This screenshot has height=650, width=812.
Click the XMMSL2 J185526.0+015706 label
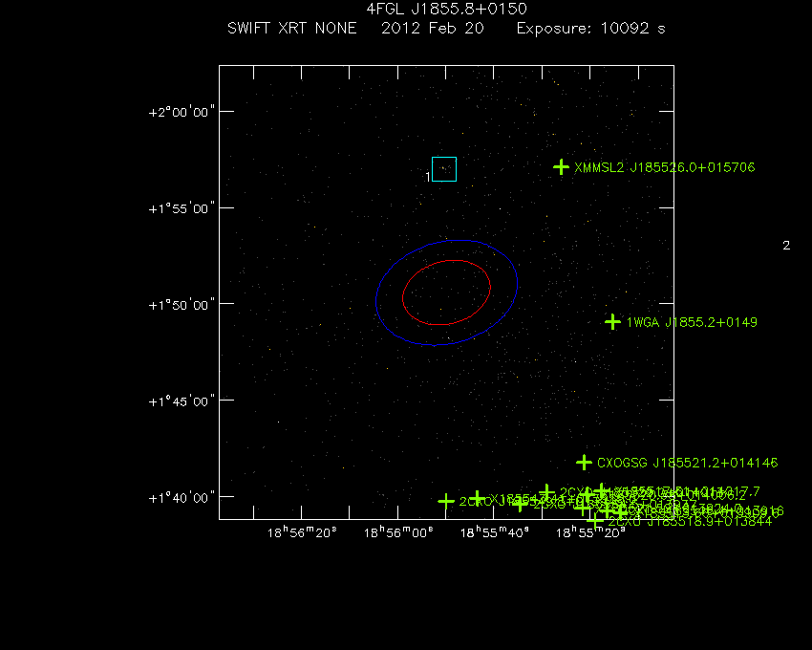pyautogui.click(x=665, y=167)
